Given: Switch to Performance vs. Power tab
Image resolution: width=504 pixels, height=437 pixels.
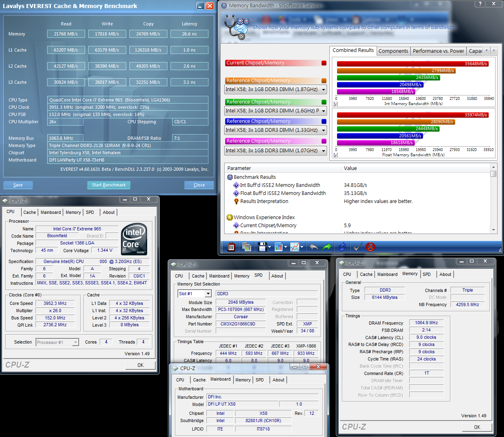Looking at the screenshot, I should coord(438,51).
